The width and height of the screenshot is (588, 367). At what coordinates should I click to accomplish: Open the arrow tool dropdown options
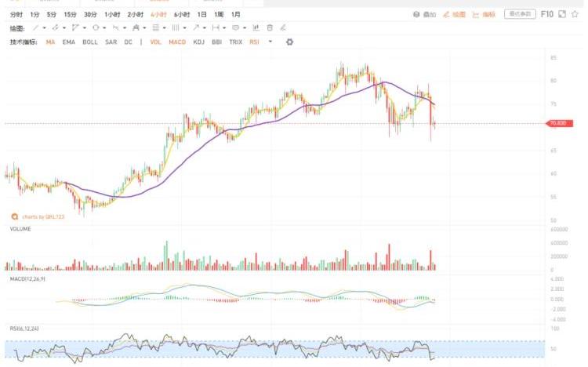[205, 27]
